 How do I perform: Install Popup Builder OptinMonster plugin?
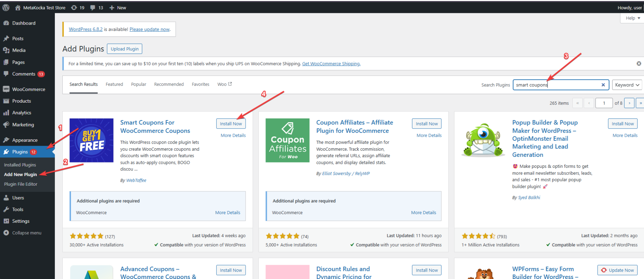(623, 124)
